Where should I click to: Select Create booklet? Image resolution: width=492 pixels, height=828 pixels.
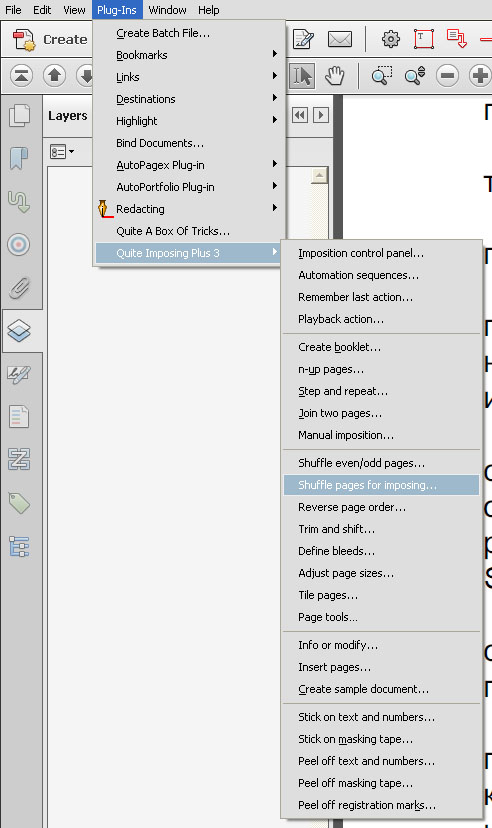381,347
